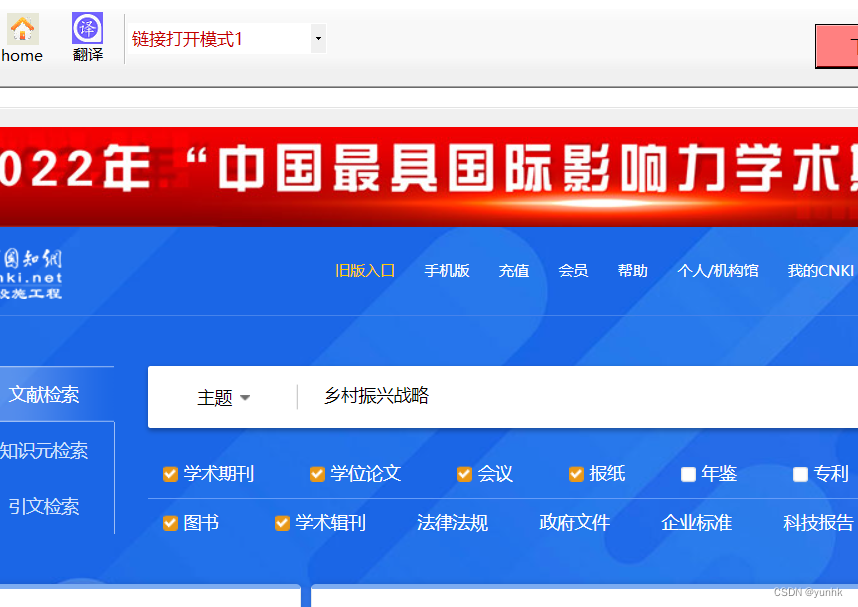This screenshot has height=607, width=858.
Task: Open the 企业标准 database link
Action: point(697,523)
